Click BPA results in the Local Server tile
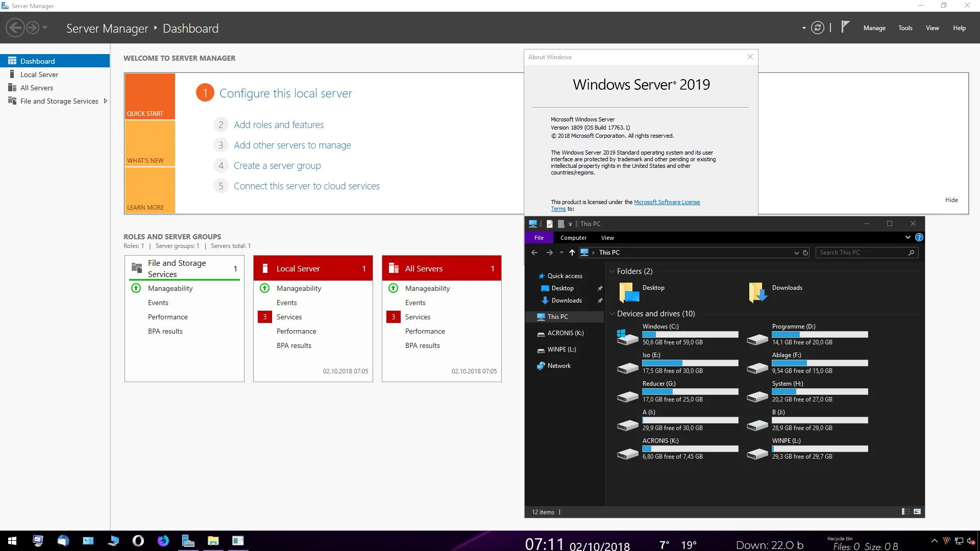 (x=294, y=345)
